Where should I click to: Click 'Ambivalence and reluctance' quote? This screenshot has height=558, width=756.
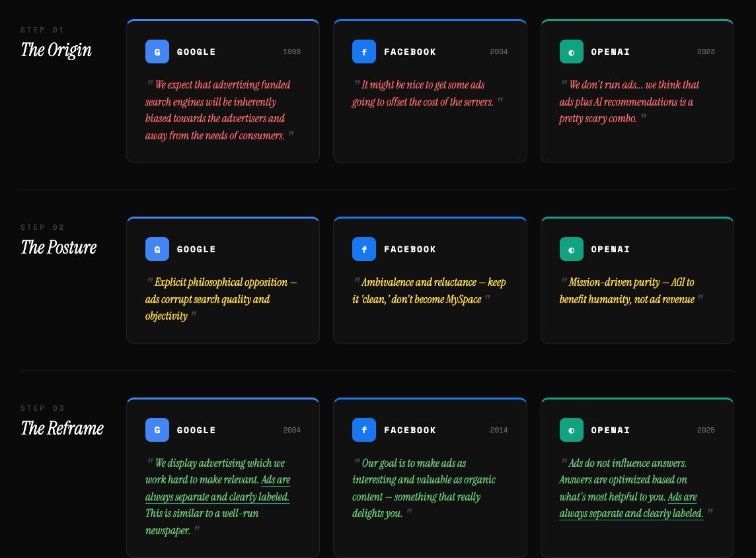click(x=429, y=291)
